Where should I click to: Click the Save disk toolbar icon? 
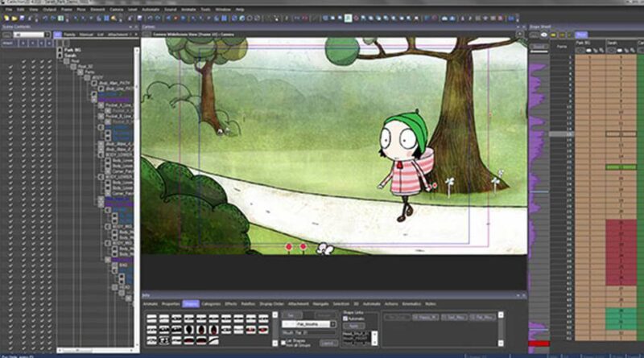[x=22, y=19]
